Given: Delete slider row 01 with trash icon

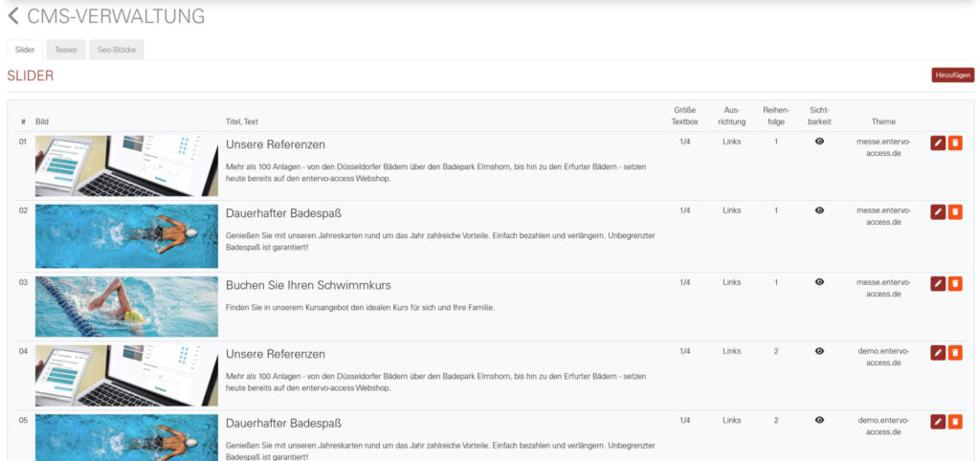Looking at the screenshot, I should click(955, 143).
